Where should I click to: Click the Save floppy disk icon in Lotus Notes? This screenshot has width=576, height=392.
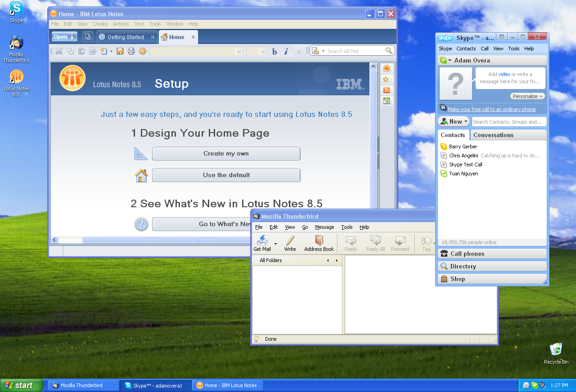[x=120, y=51]
